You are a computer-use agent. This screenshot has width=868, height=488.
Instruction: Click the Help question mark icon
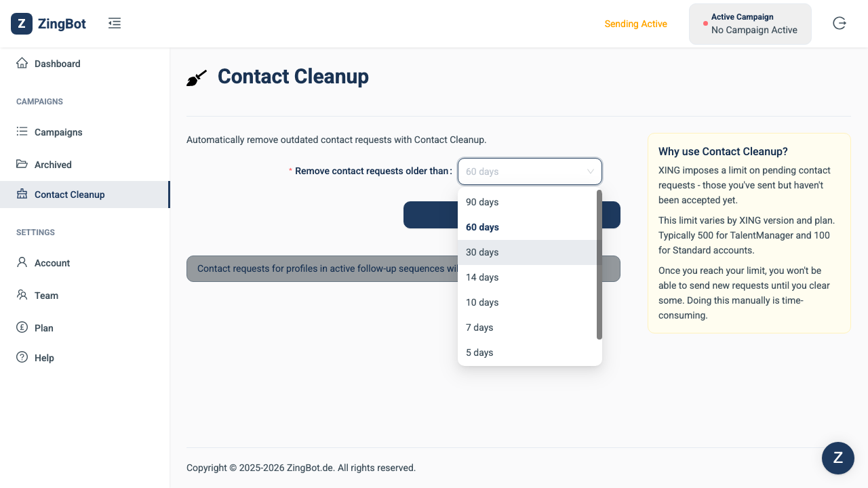(x=22, y=357)
